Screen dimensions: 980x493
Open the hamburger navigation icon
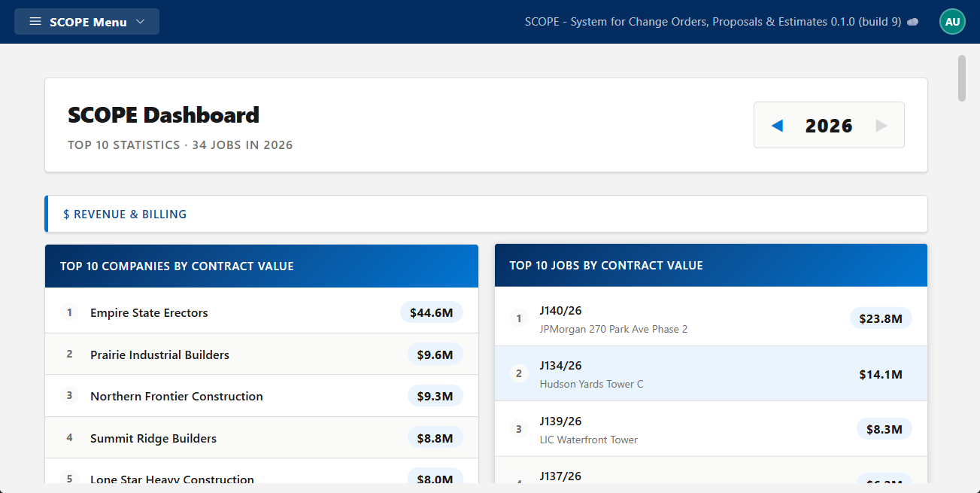[35, 21]
